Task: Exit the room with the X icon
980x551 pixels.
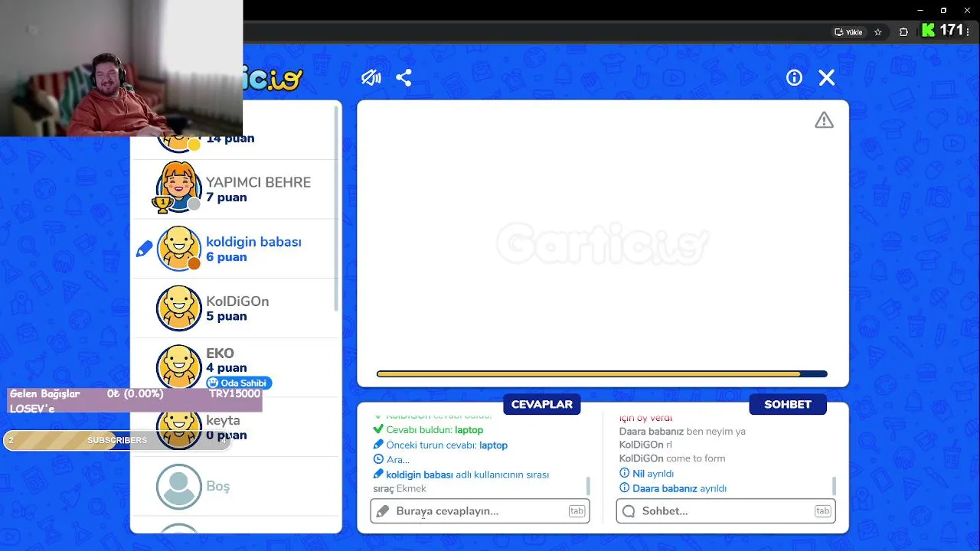Action: pyautogui.click(x=827, y=77)
